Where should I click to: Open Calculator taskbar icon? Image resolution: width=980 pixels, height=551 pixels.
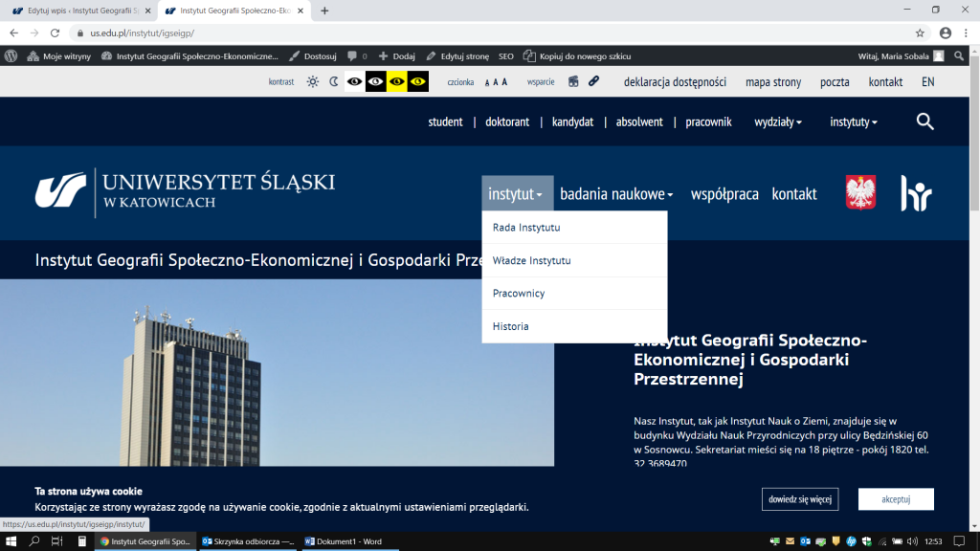(x=82, y=541)
